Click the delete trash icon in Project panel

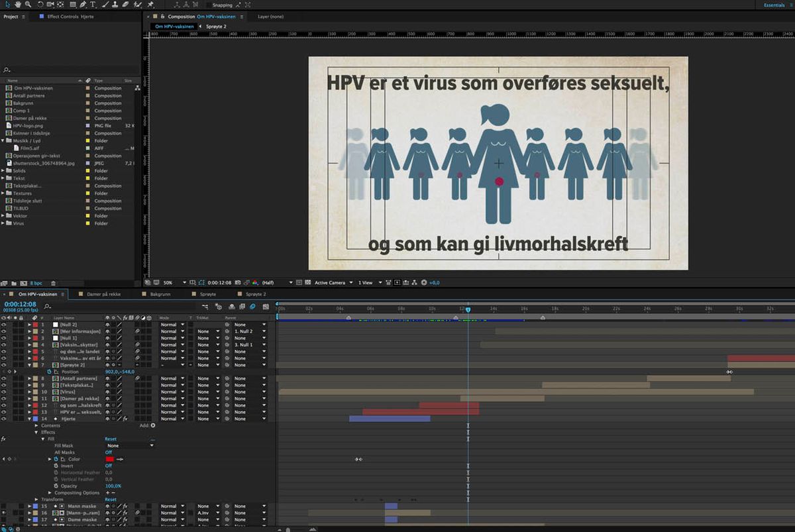(x=53, y=284)
